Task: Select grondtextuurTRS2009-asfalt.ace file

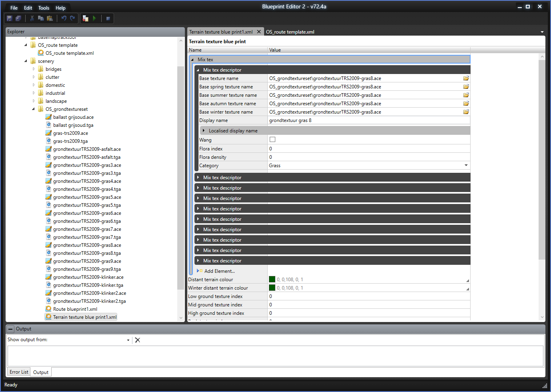Action: point(87,149)
